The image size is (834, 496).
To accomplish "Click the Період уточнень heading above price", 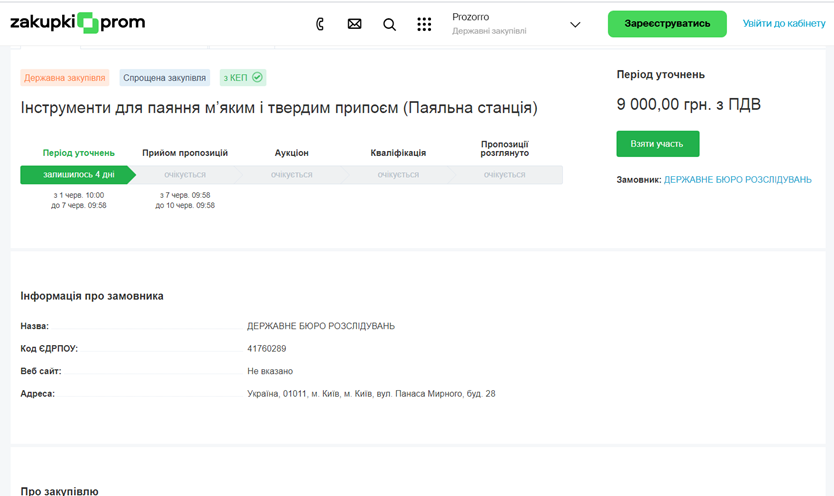I will point(661,75).
